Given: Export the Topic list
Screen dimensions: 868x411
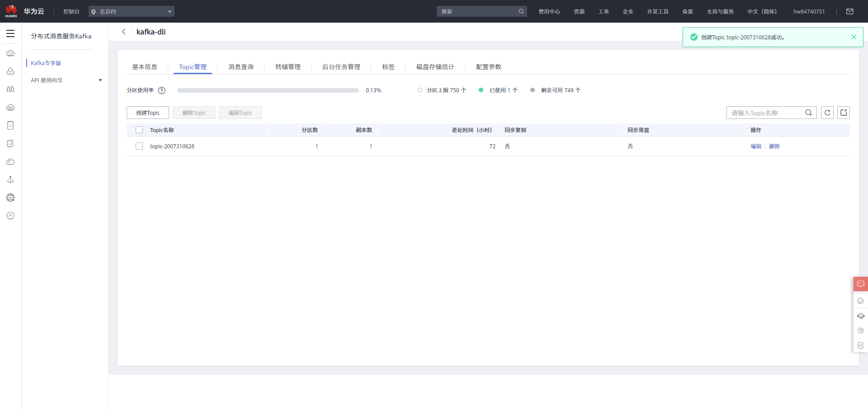Looking at the screenshot, I should pos(844,113).
